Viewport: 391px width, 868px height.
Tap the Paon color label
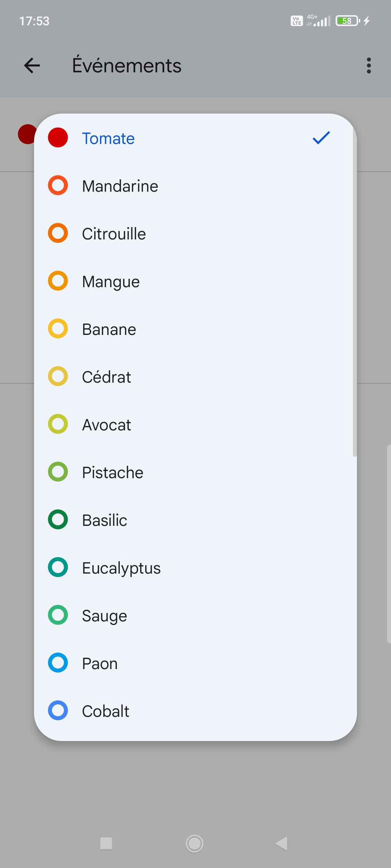[x=100, y=663]
